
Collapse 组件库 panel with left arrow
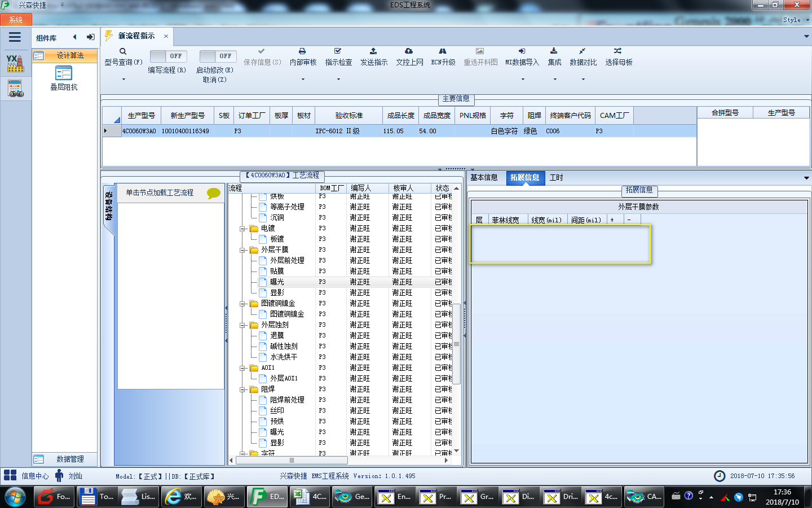(74, 37)
